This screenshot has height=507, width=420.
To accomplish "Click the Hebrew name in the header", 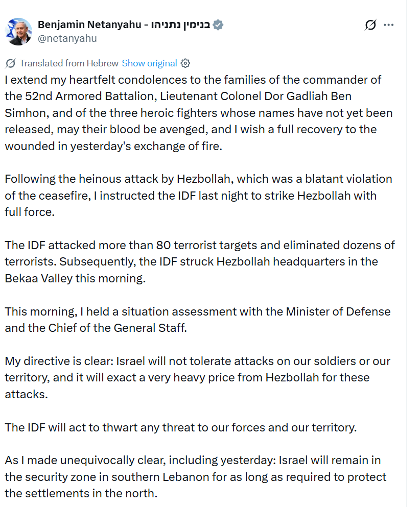I will pos(180,25).
